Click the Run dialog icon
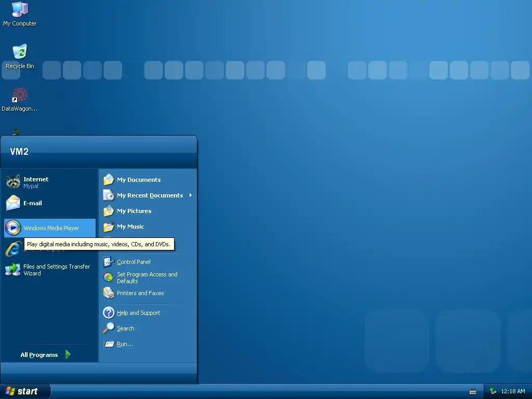 pyautogui.click(x=109, y=344)
